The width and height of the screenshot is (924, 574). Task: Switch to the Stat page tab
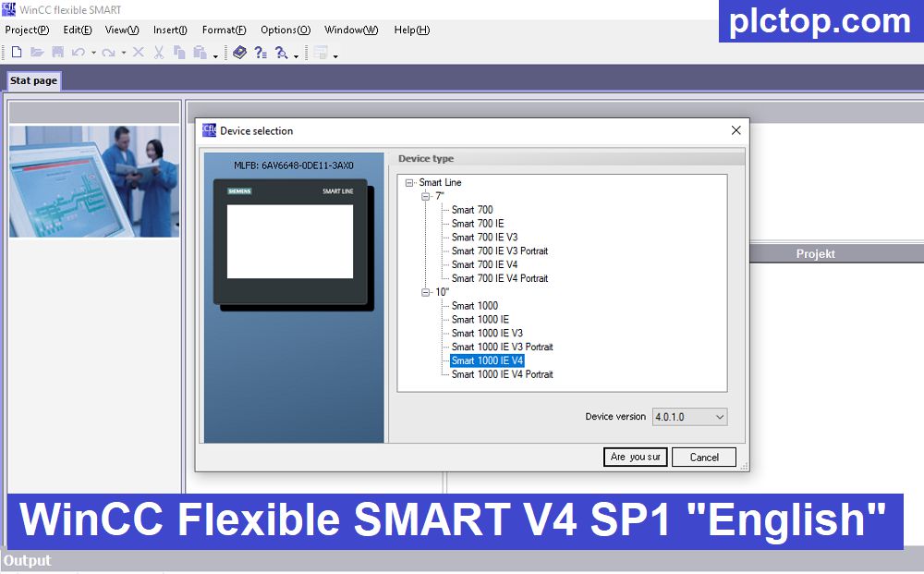coord(33,80)
